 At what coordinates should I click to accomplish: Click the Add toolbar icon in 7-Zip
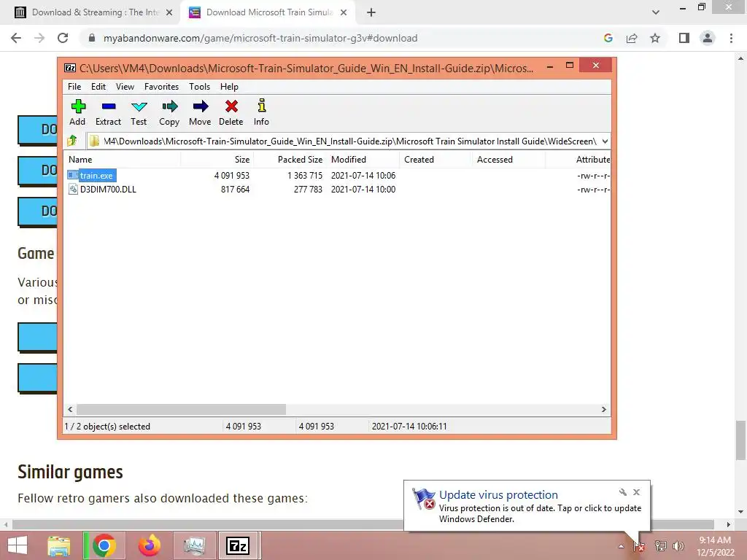[77, 106]
